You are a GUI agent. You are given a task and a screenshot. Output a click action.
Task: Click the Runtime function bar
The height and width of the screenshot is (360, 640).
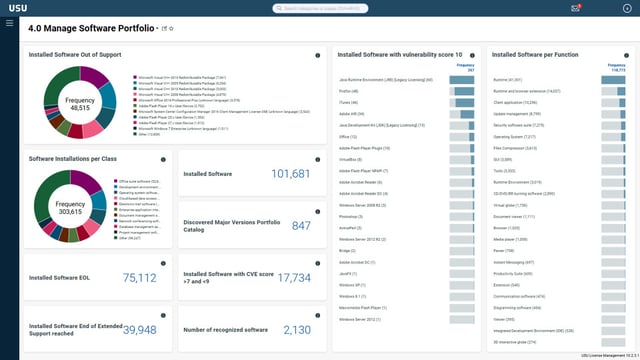pyautogui.click(x=613, y=80)
